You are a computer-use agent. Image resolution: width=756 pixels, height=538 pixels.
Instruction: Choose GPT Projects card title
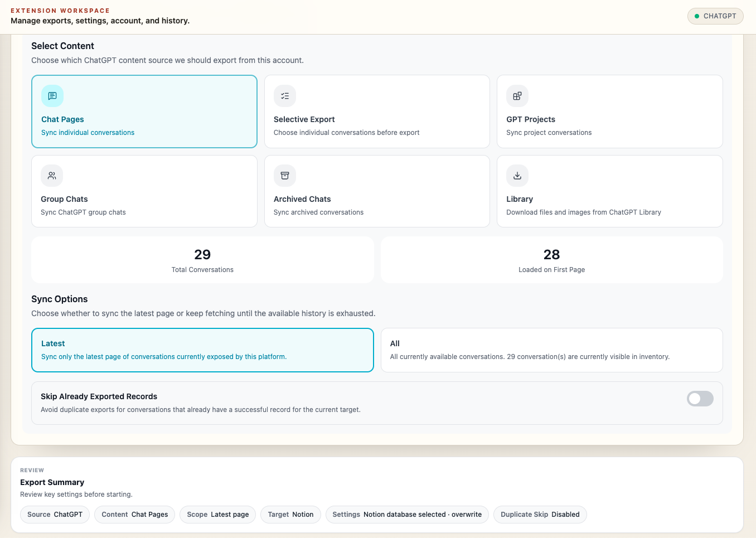click(x=531, y=119)
